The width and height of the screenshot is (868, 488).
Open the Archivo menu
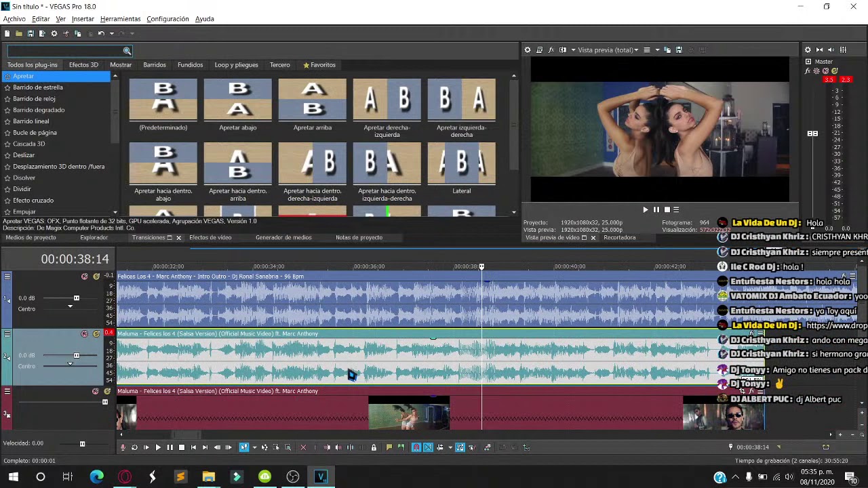14,19
